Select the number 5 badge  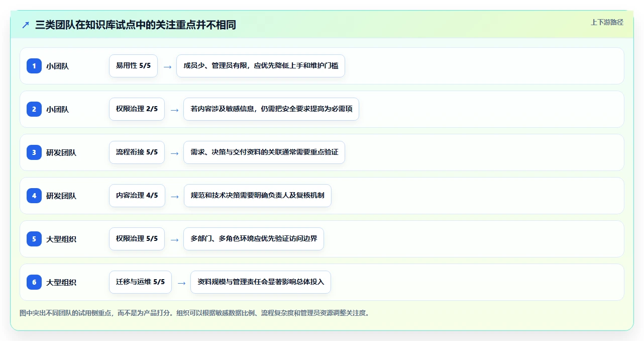click(34, 239)
